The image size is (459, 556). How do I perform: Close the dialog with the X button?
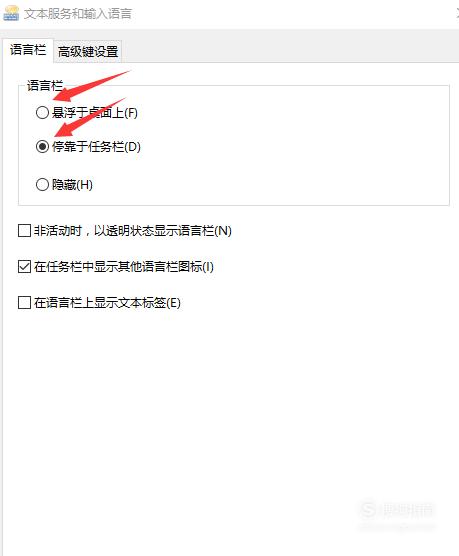457,13
